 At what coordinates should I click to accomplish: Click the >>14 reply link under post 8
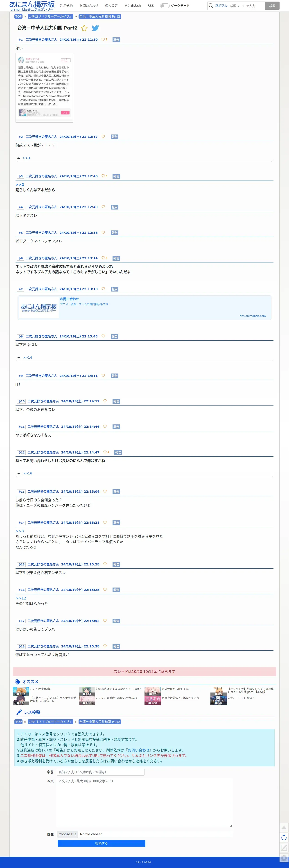coord(27,358)
